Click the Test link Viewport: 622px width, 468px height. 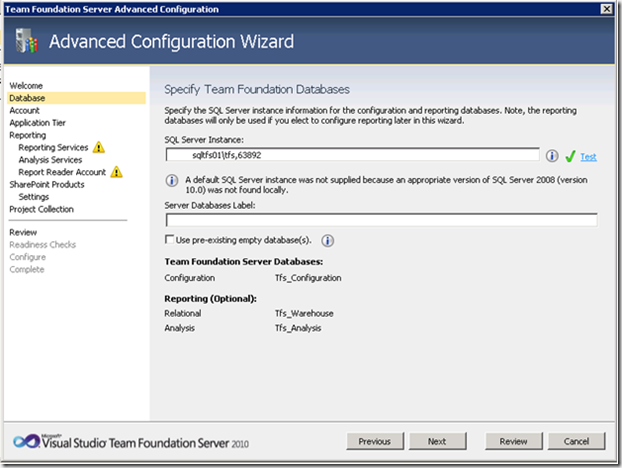click(589, 157)
